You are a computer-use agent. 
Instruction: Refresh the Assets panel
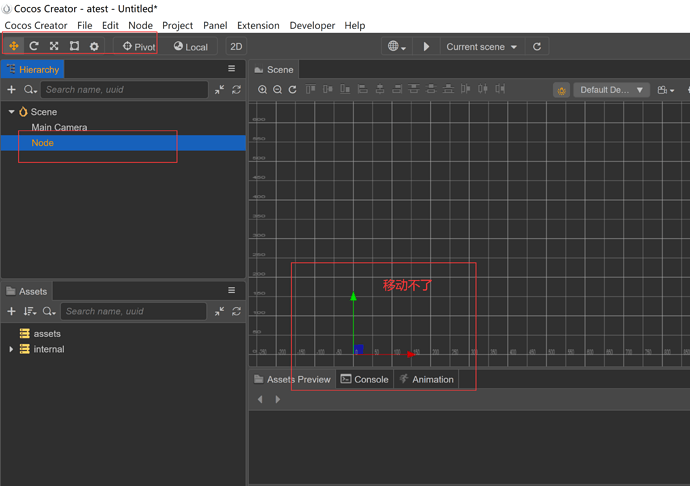[236, 311]
